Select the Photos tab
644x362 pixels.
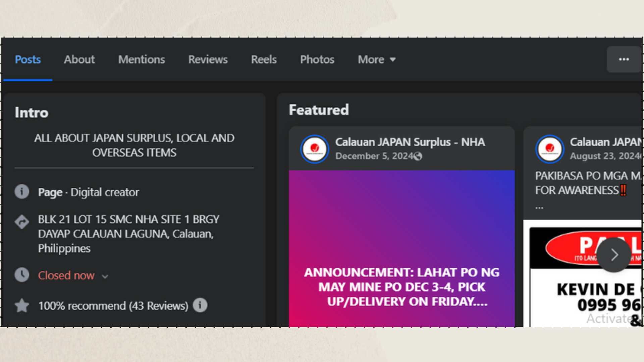317,60
